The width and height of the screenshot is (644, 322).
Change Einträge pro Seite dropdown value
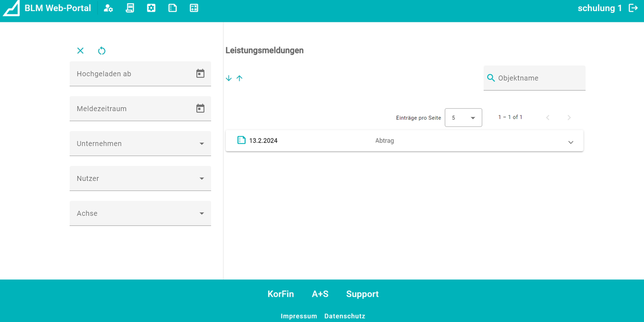point(463,118)
